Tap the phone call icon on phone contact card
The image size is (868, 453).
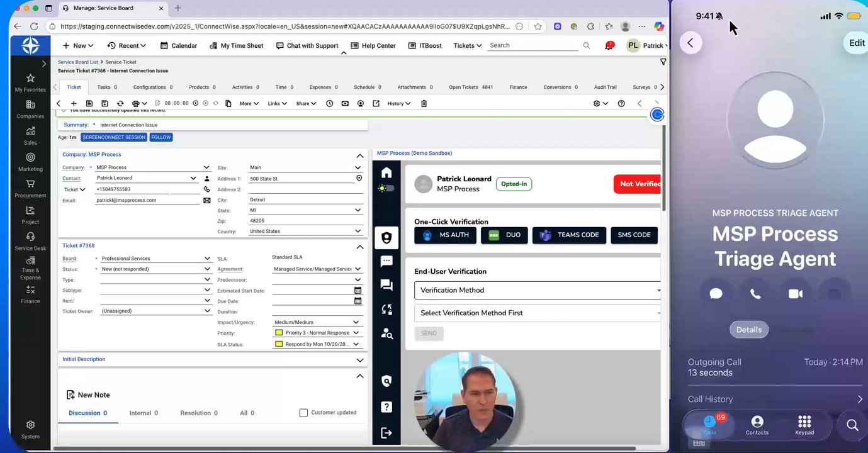pos(755,294)
